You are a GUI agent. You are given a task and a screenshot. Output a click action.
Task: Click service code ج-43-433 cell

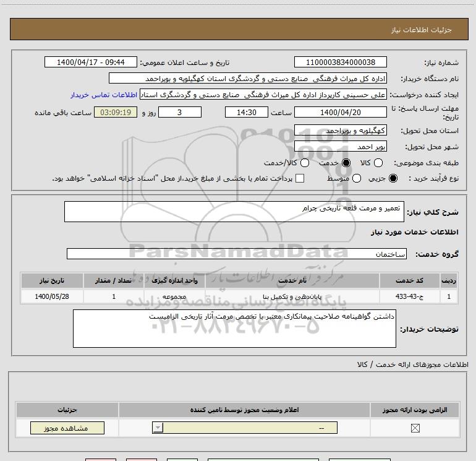[409, 296]
